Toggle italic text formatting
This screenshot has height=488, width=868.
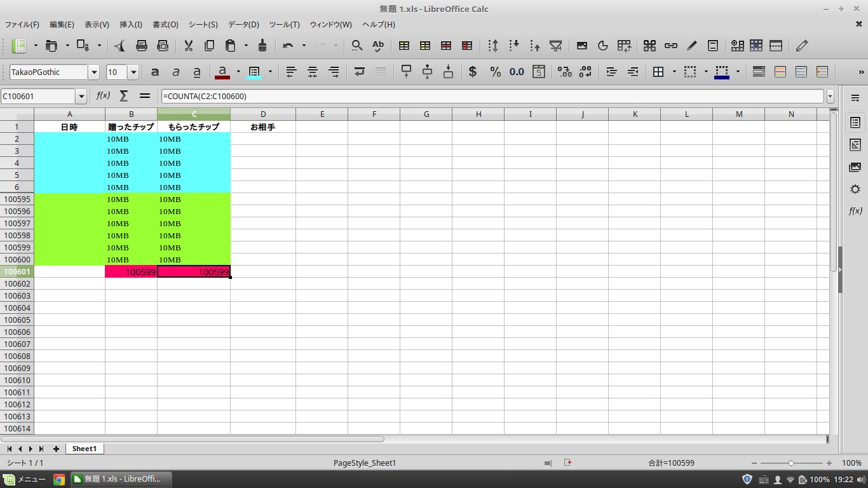point(176,72)
